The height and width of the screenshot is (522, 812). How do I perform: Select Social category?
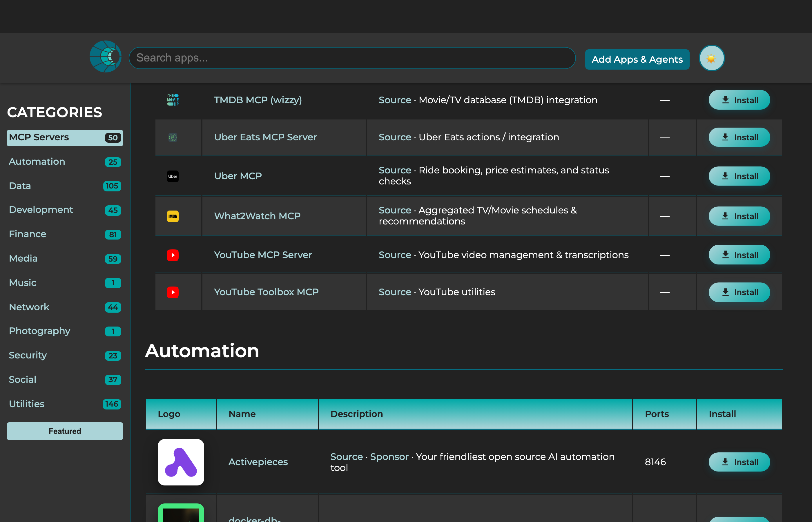point(65,380)
